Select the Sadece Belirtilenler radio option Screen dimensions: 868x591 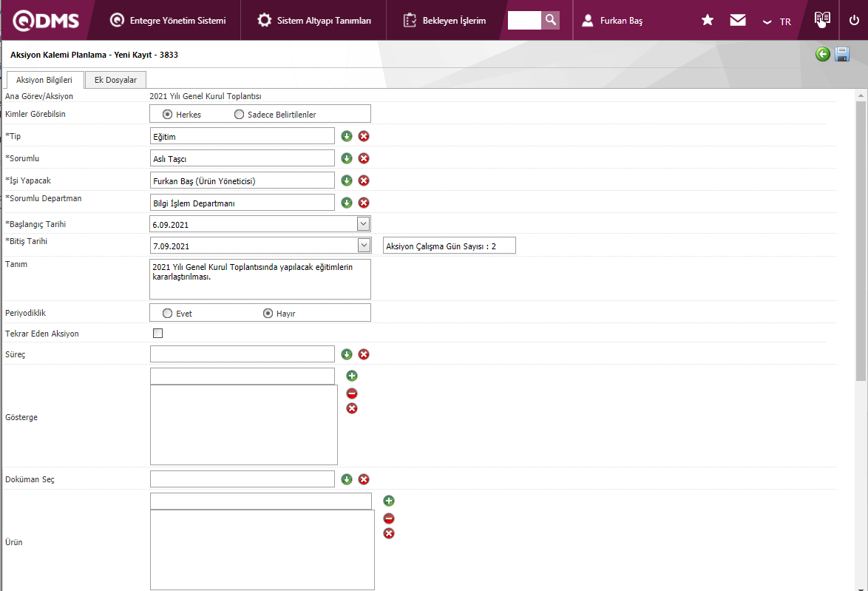(239, 115)
